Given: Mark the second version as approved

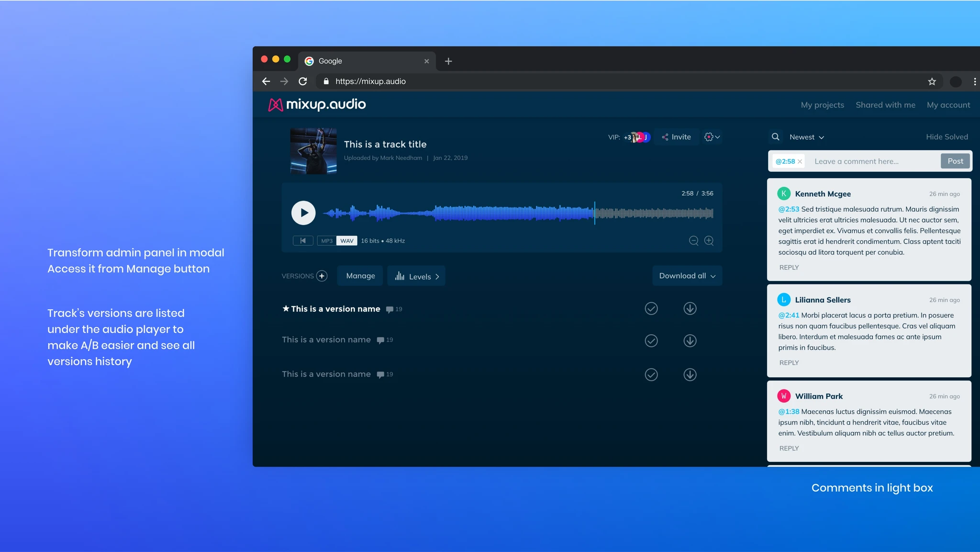Looking at the screenshot, I should (651, 341).
